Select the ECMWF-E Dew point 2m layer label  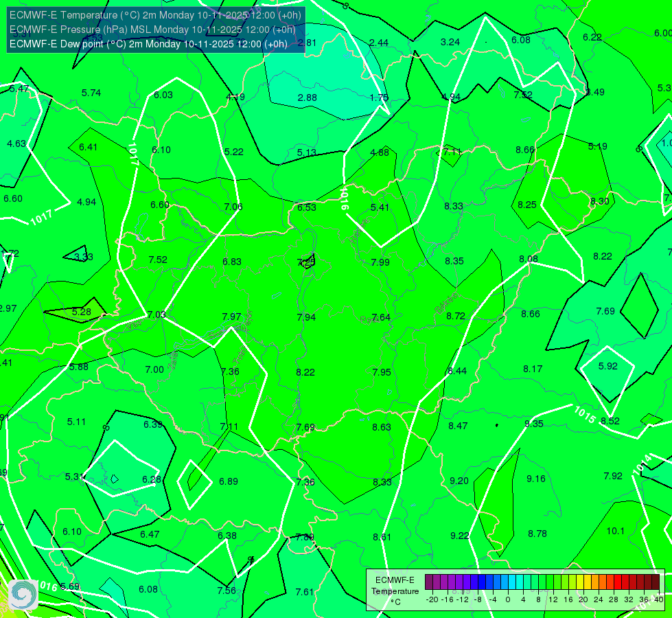click(148, 44)
